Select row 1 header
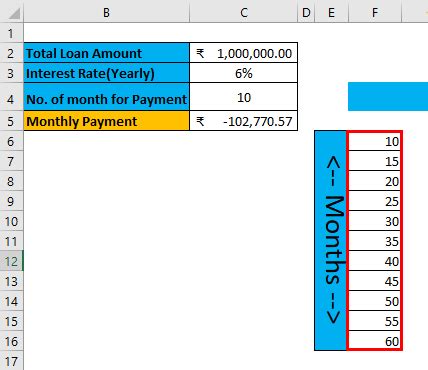Viewport: 428px width, 370px height. [x=11, y=33]
